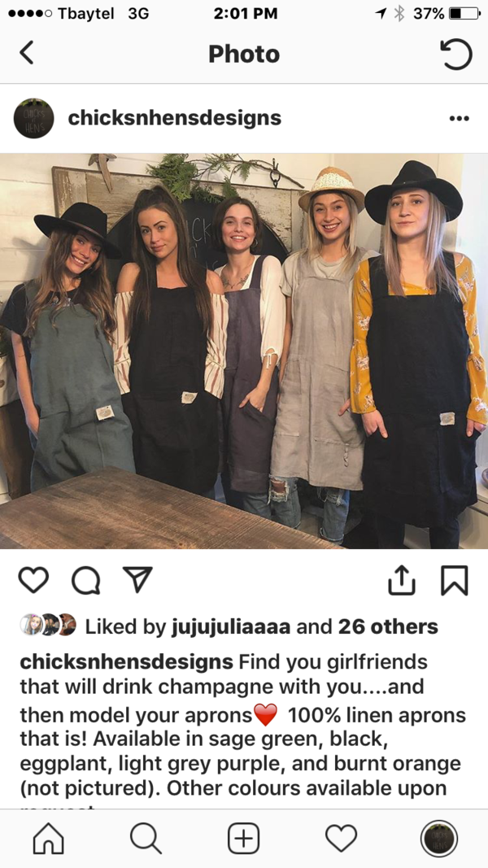Tap the back arrow in the header
488x868 pixels.
[27, 54]
